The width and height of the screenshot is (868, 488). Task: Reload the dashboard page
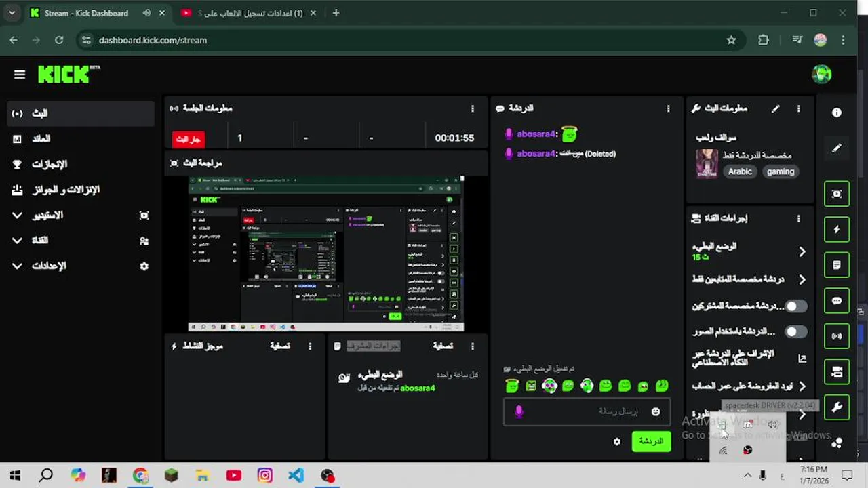(59, 40)
